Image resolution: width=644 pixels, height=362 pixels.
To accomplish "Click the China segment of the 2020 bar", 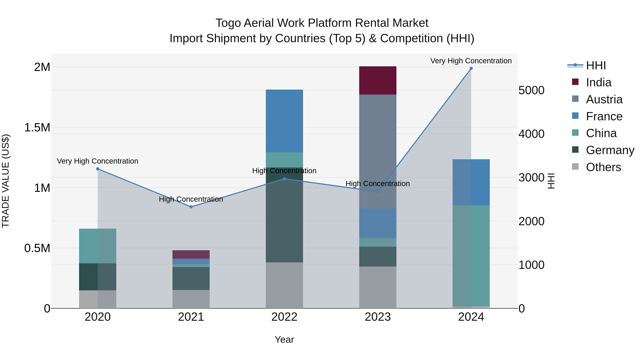I will (x=98, y=246).
